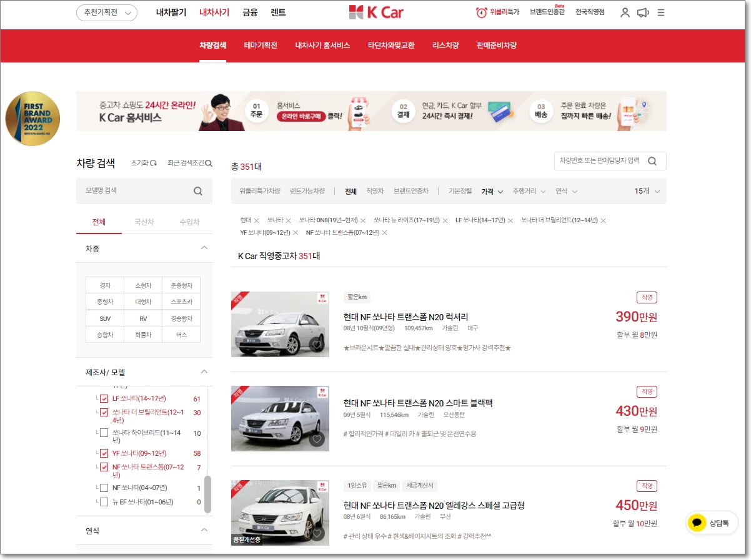
Task: Select the 스포츠카 vehicle type
Action: point(181,302)
